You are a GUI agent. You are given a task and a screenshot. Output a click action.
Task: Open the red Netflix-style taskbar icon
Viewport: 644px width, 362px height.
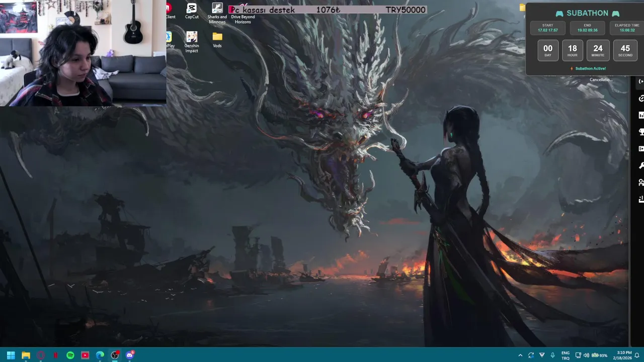pyautogui.click(x=55, y=355)
